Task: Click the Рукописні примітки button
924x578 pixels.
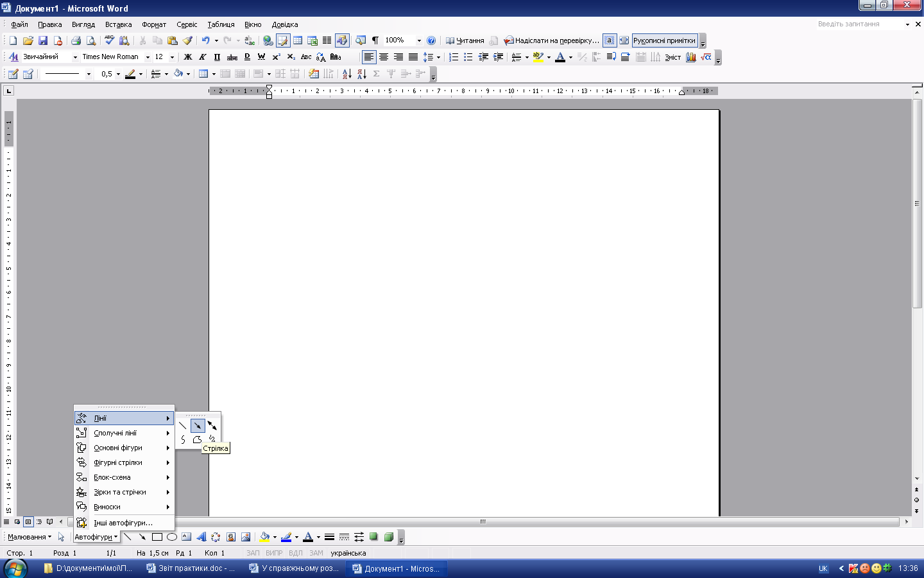Action: tap(664, 40)
